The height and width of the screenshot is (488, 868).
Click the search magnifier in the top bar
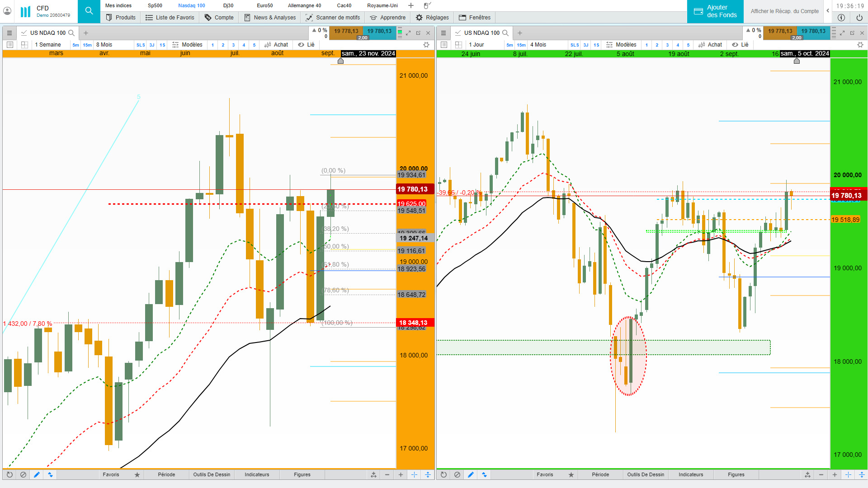click(x=89, y=11)
